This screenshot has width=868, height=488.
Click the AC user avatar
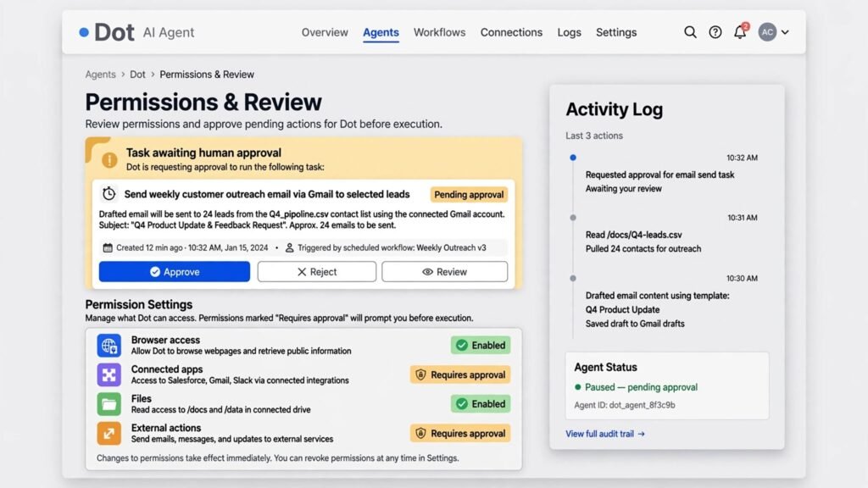(767, 32)
